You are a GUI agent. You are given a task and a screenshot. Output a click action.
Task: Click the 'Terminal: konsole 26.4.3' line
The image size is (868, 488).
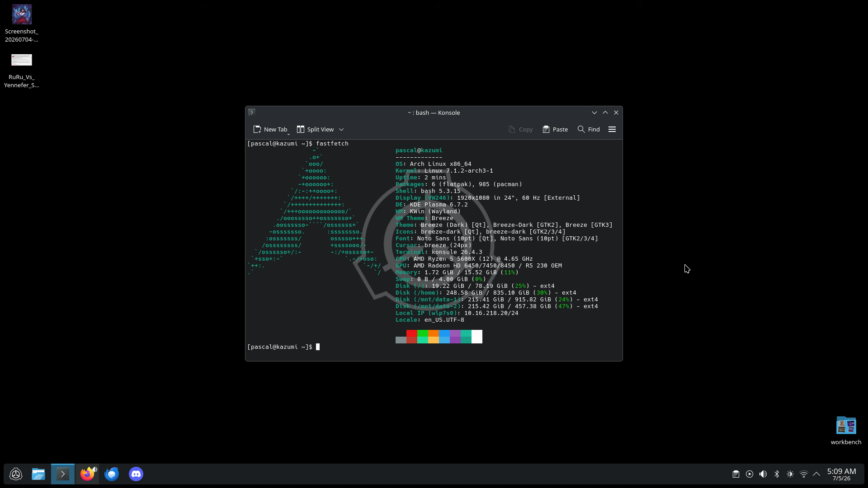coord(439,252)
